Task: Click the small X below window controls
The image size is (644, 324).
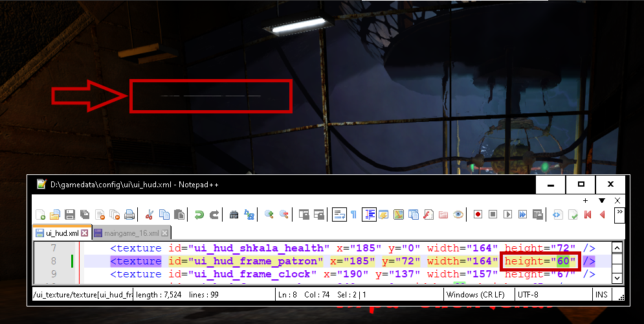Action: (x=617, y=201)
